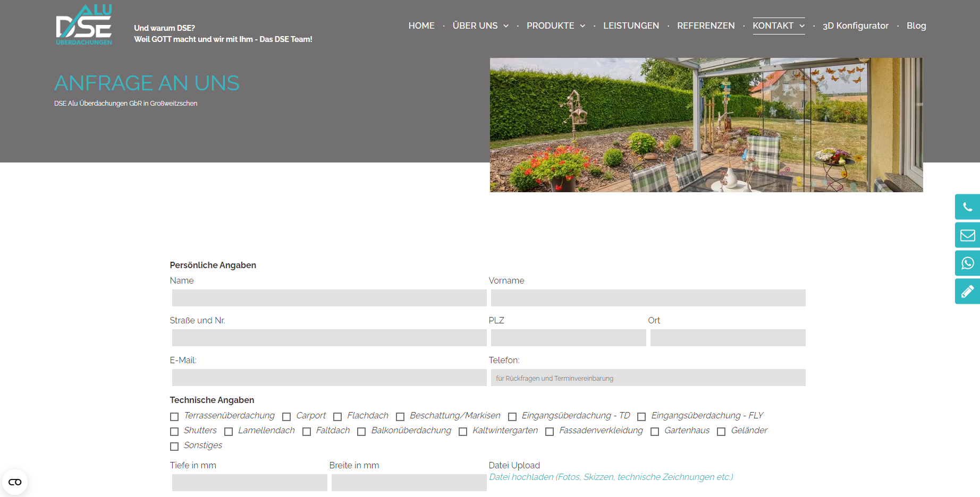980x497 pixels.
Task: Click the 'Technische Angaben' section heading
Action: click(212, 400)
